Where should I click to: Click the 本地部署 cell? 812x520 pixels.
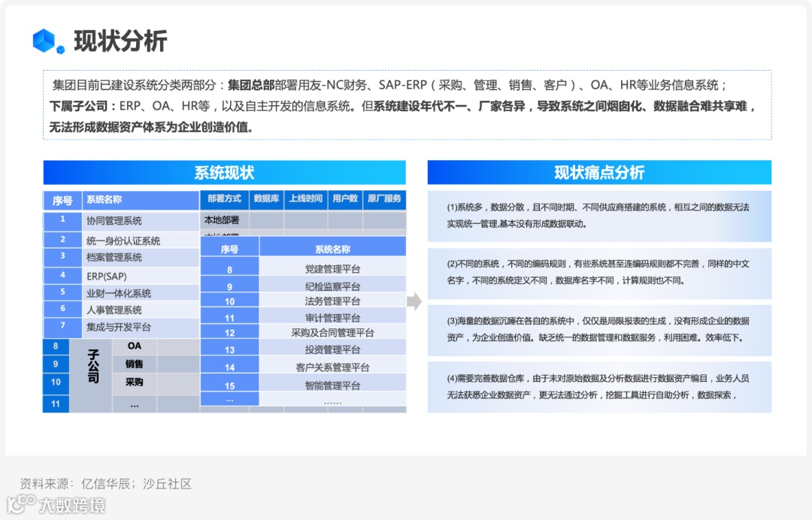(224, 220)
